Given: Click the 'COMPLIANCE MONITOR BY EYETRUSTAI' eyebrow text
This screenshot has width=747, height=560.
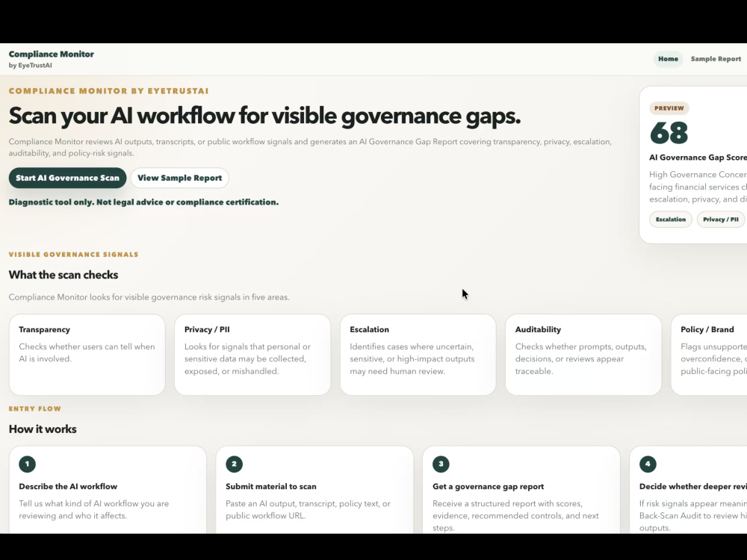Looking at the screenshot, I should click(108, 91).
